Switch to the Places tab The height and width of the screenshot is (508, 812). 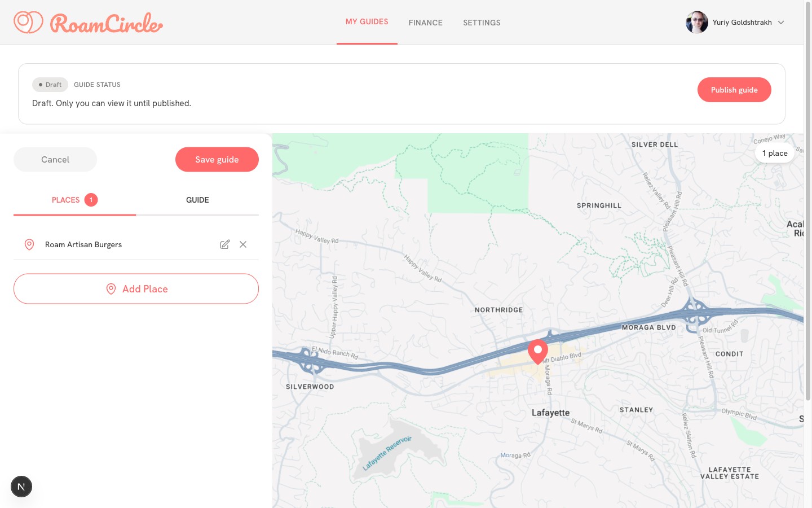[x=74, y=200]
